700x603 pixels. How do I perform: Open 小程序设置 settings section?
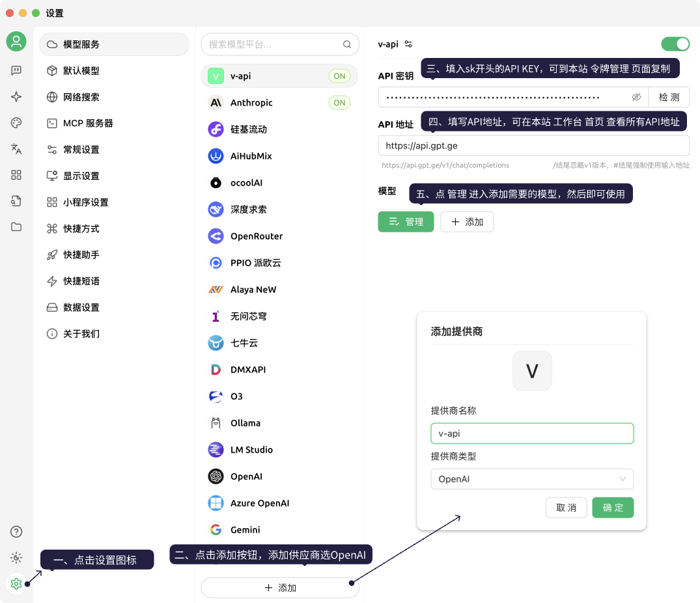tap(114, 202)
